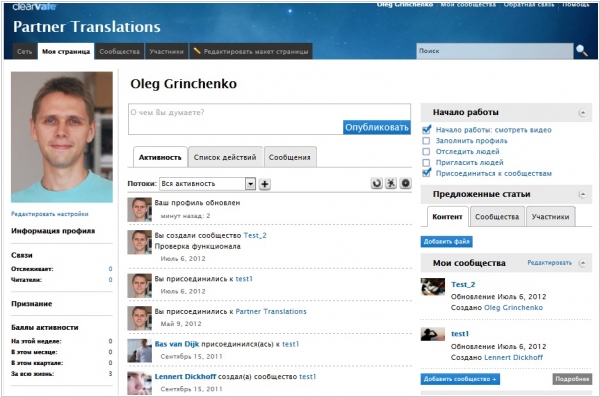Click the 'Опубликовать' button
This screenshot has height=397, width=600.
(x=377, y=127)
